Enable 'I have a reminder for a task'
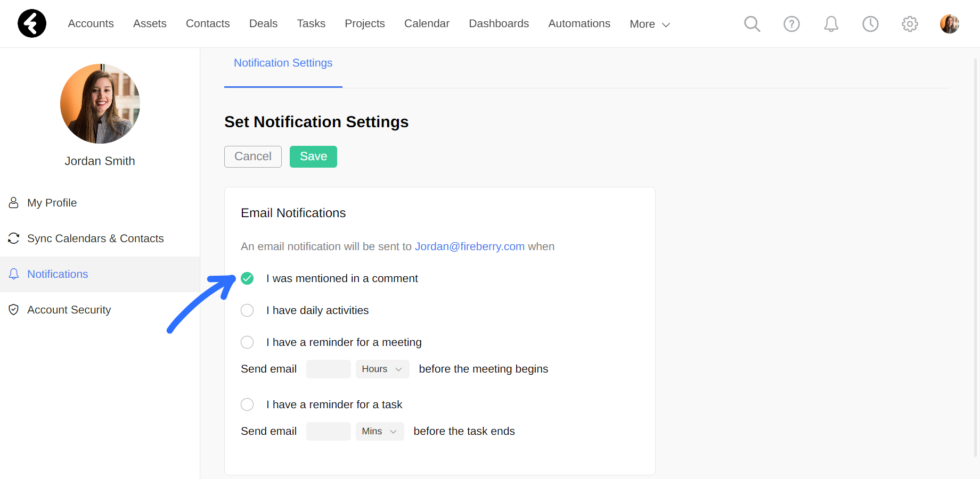 coord(247,404)
